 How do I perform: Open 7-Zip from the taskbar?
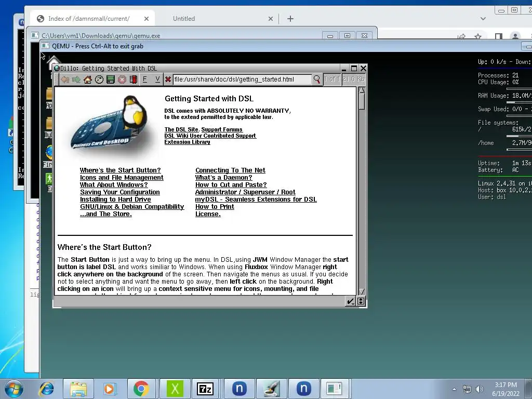[x=205, y=389]
